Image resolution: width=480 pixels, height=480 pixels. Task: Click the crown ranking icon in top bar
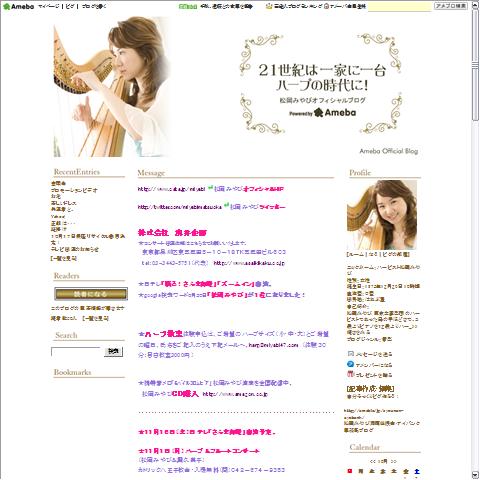[269, 6]
